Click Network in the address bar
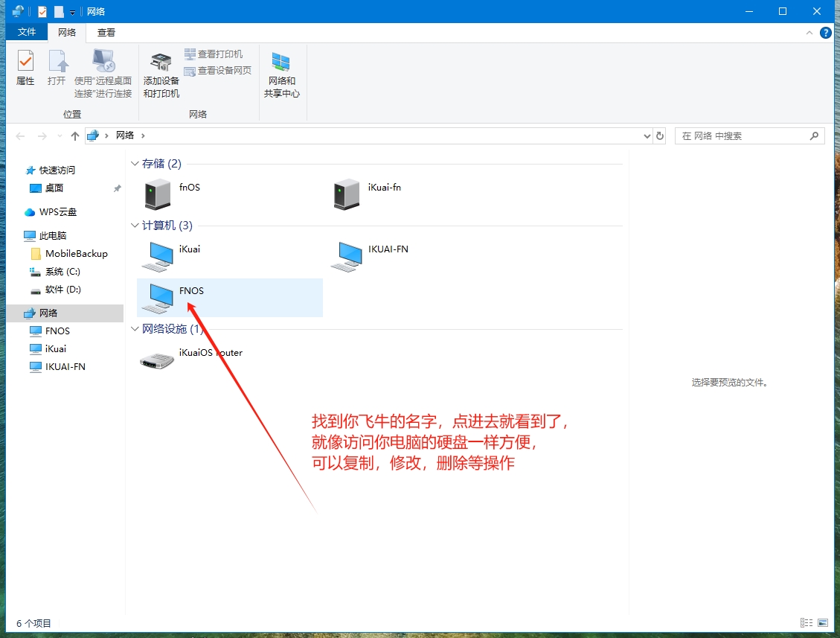This screenshot has height=638, width=840. [x=125, y=135]
